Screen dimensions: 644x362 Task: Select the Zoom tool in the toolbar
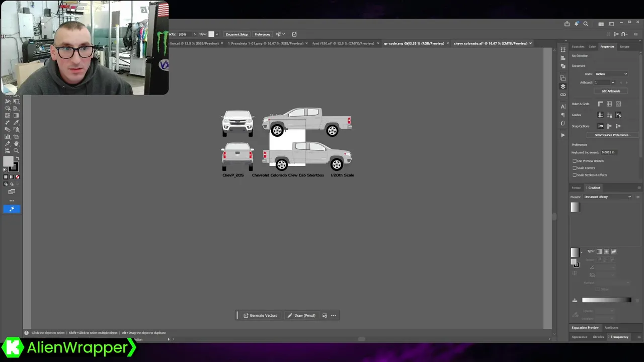[x=16, y=150]
